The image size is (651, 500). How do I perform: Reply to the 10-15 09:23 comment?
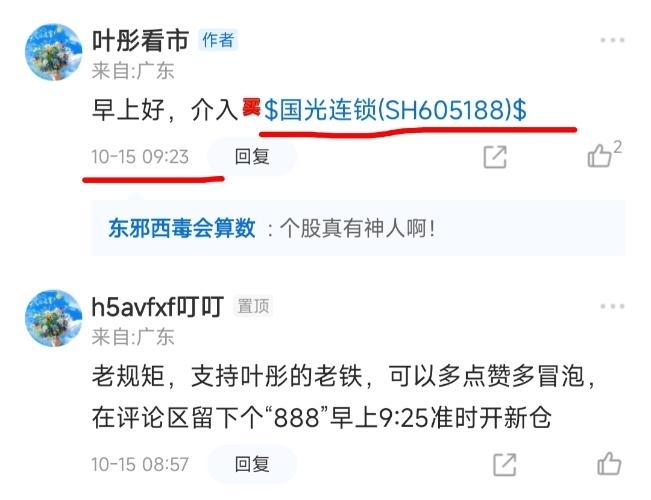tap(252, 157)
